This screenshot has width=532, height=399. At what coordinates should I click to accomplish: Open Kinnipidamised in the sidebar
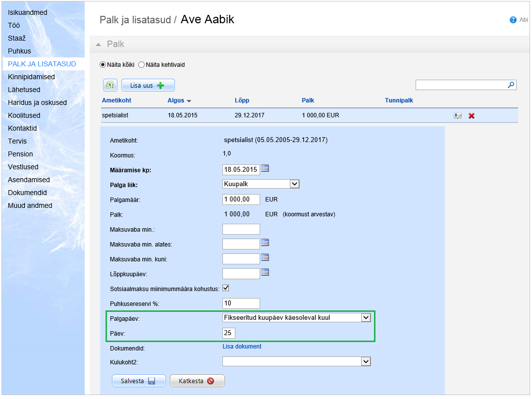coord(31,77)
